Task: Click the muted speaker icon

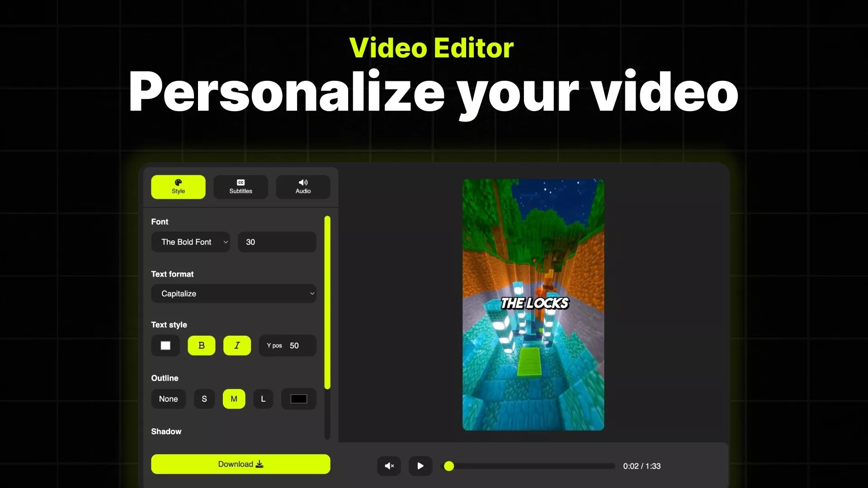Action: click(389, 466)
